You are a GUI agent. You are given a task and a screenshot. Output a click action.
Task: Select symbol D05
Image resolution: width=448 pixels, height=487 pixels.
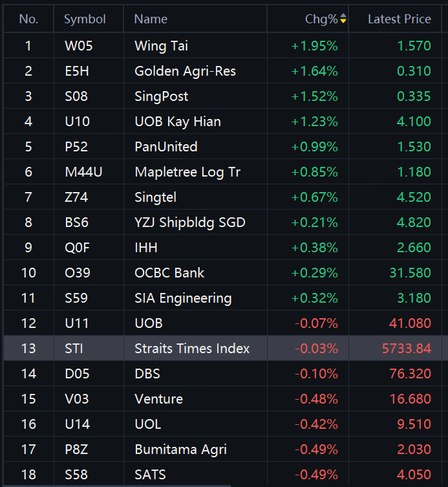pyautogui.click(x=77, y=374)
